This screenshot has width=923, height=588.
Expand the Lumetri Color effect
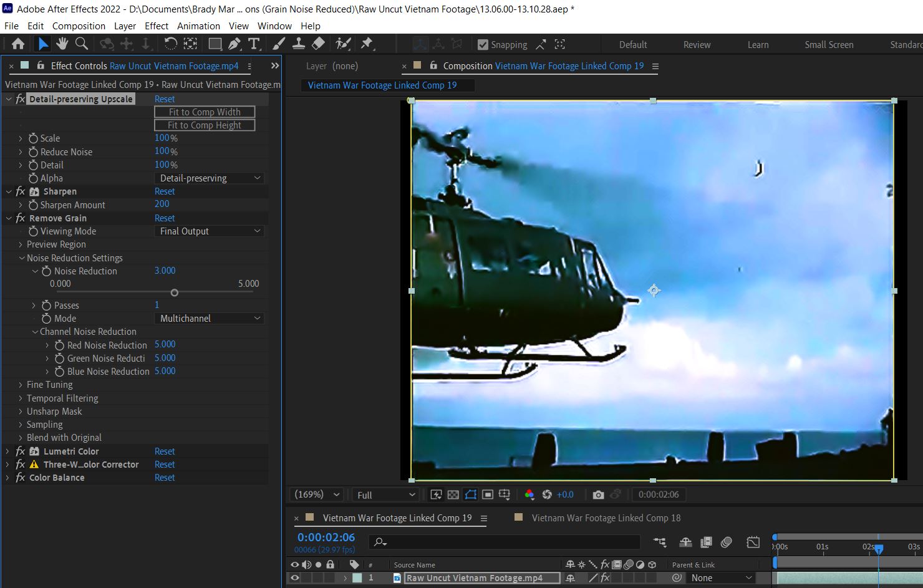click(x=7, y=451)
